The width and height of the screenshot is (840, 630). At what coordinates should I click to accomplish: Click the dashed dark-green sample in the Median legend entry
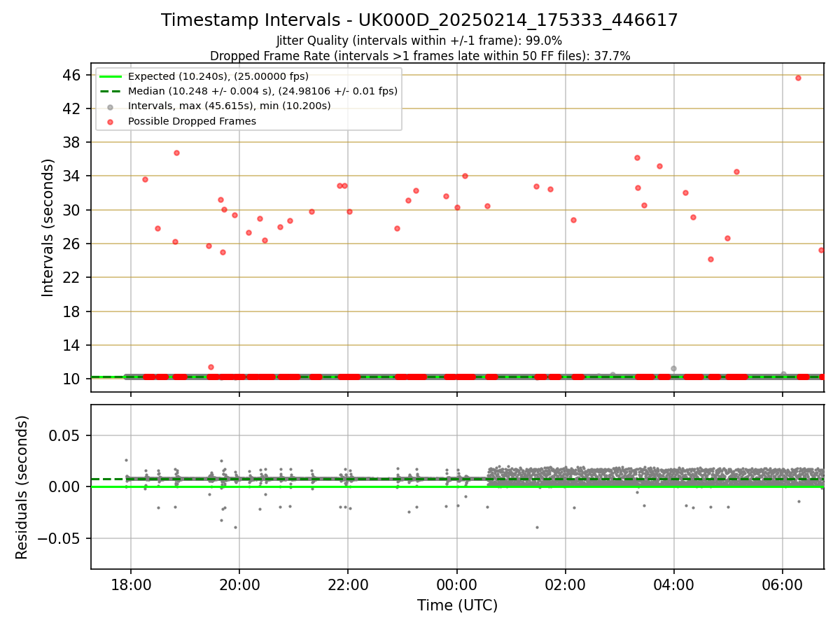[x=111, y=92]
